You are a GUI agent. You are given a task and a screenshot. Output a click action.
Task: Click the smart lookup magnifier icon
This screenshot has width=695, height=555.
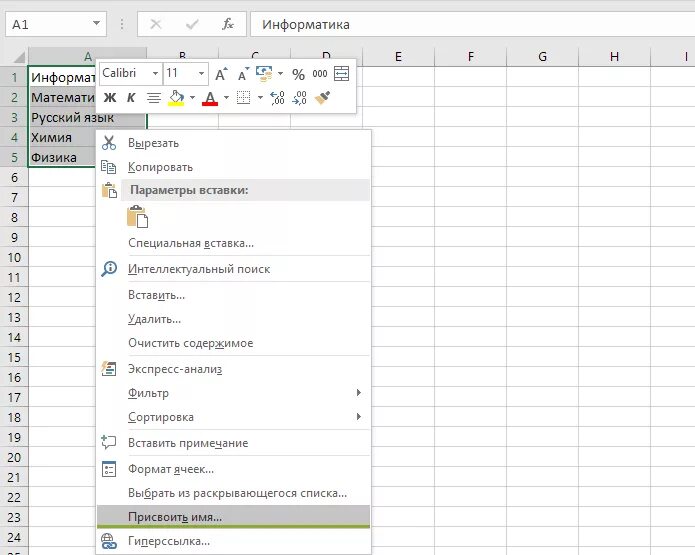(109, 269)
